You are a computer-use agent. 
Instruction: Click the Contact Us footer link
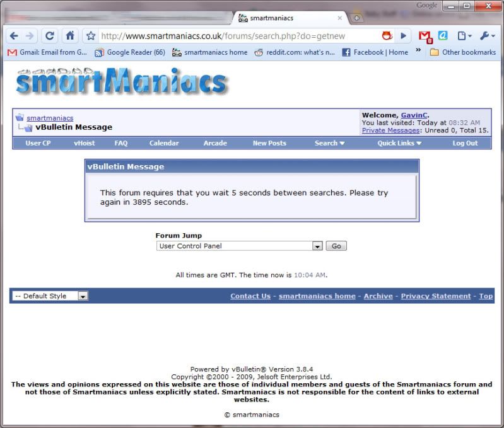(250, 296)
